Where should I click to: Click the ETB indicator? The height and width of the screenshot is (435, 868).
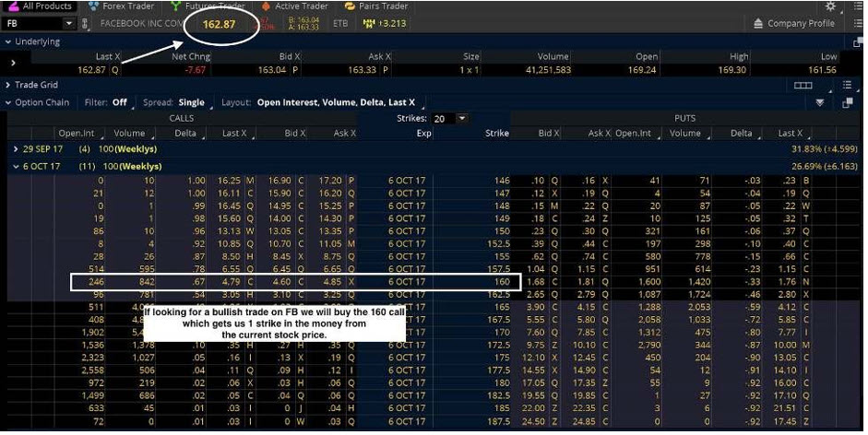coord(340,23)
